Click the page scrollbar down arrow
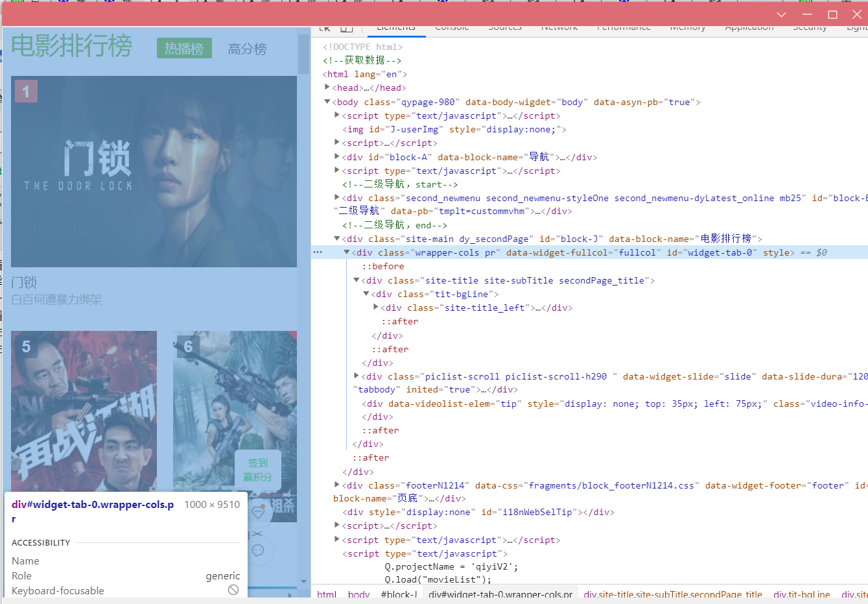The image size is (868, 604). pos(303,582)
